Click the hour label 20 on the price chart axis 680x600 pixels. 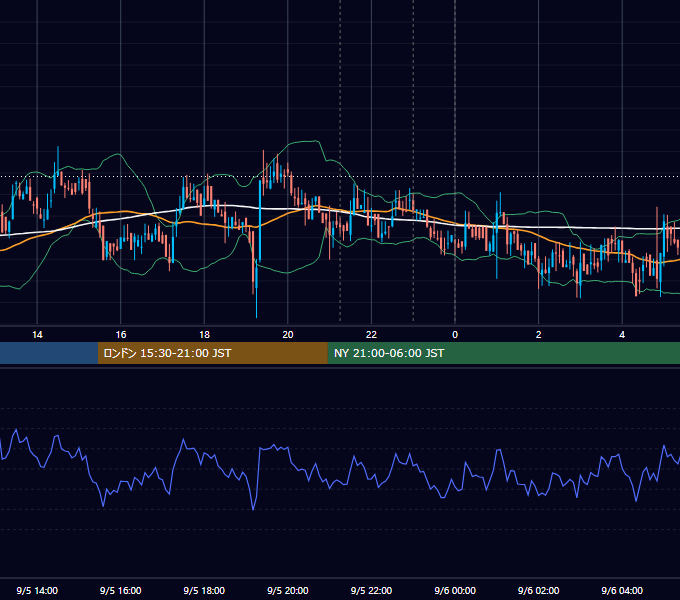pyautogui.click(x=288, y=335)
